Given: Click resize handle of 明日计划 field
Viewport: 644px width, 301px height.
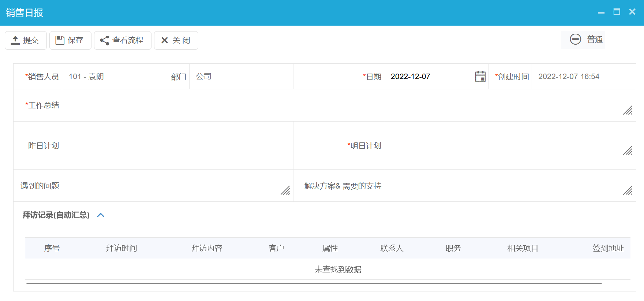Looking at the screenshot, I should (x=628, y=150).
